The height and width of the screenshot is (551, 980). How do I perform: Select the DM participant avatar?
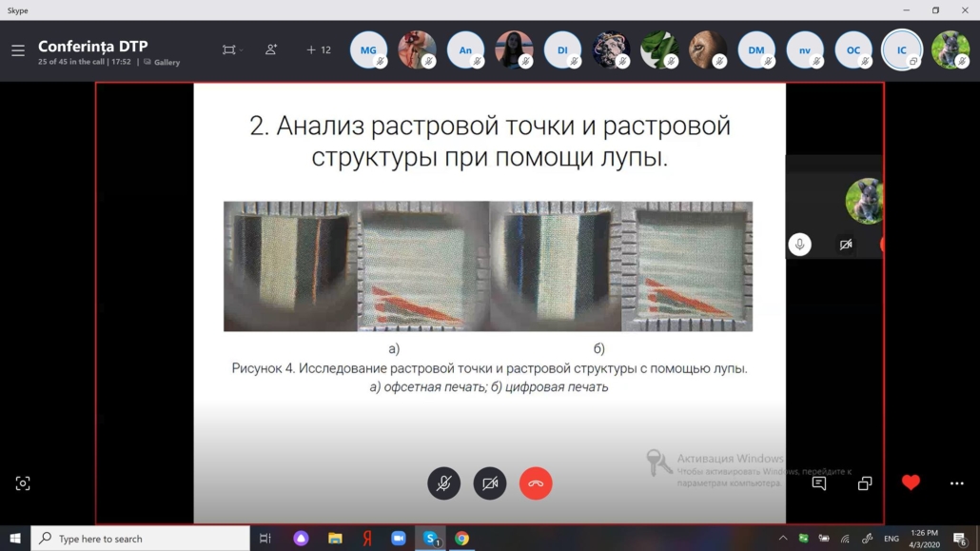coord(756,49)
